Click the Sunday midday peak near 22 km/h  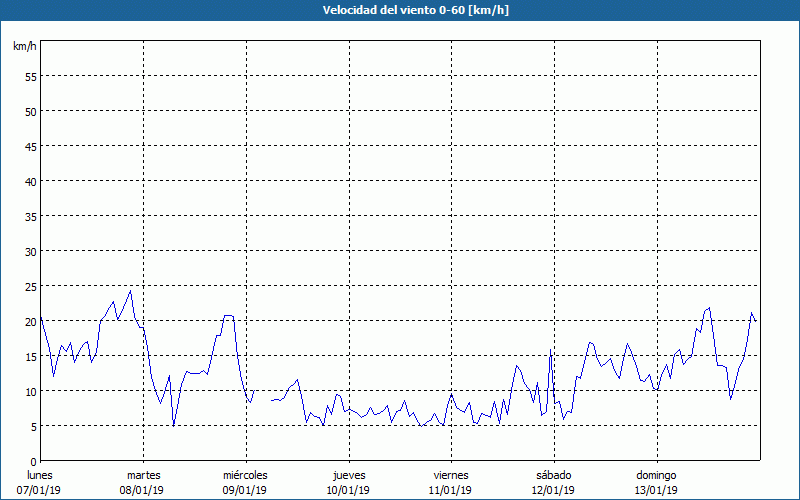tap(709, 308)
